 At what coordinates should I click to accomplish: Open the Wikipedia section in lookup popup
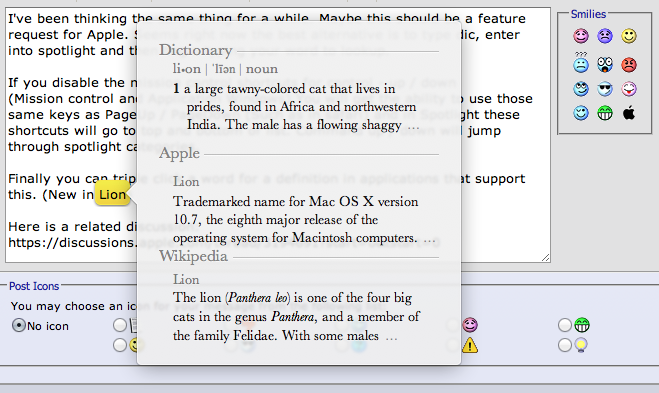coord(193,256)
